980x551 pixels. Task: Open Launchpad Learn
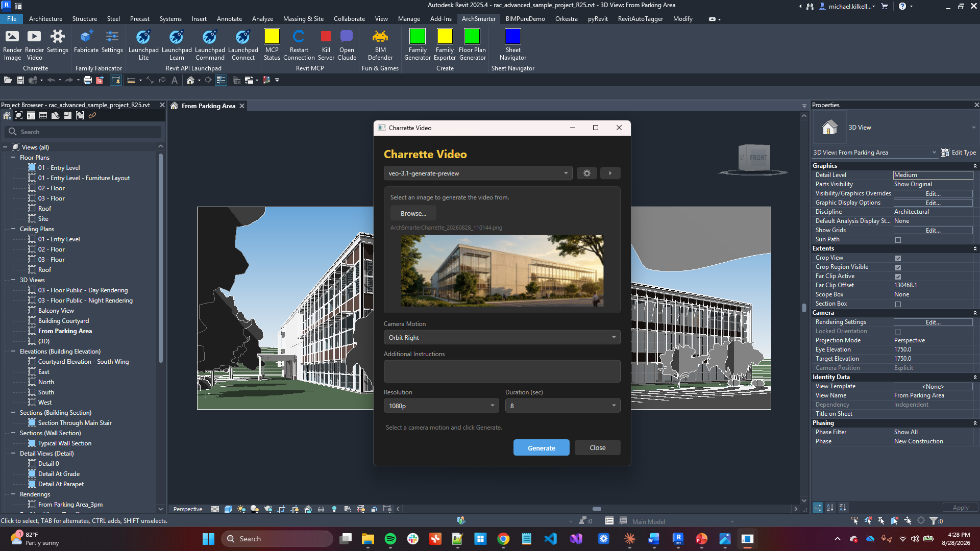point(177,45)
